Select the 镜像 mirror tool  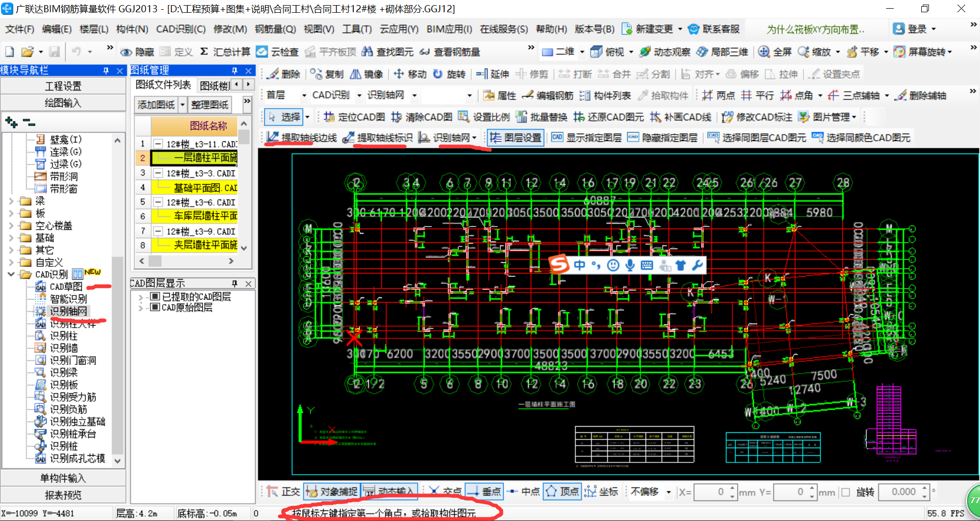pos(366,74)
